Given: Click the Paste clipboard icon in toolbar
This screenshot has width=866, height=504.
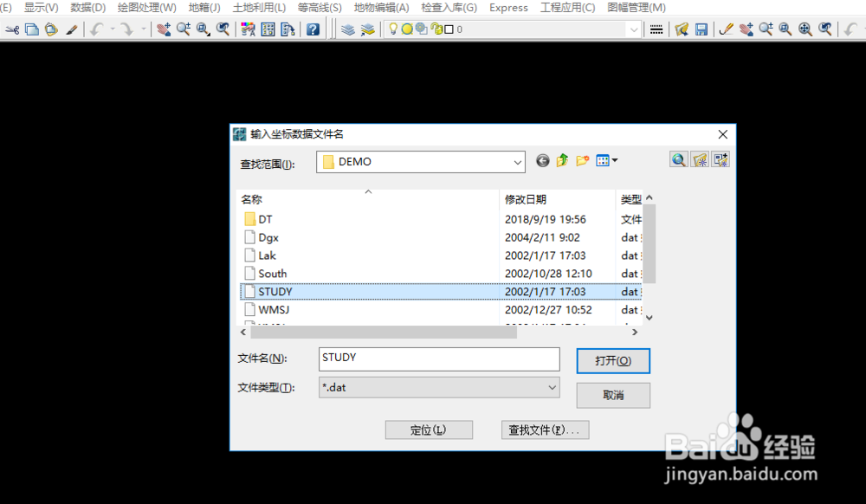Looking at the screenshot, I should point(51,29).
